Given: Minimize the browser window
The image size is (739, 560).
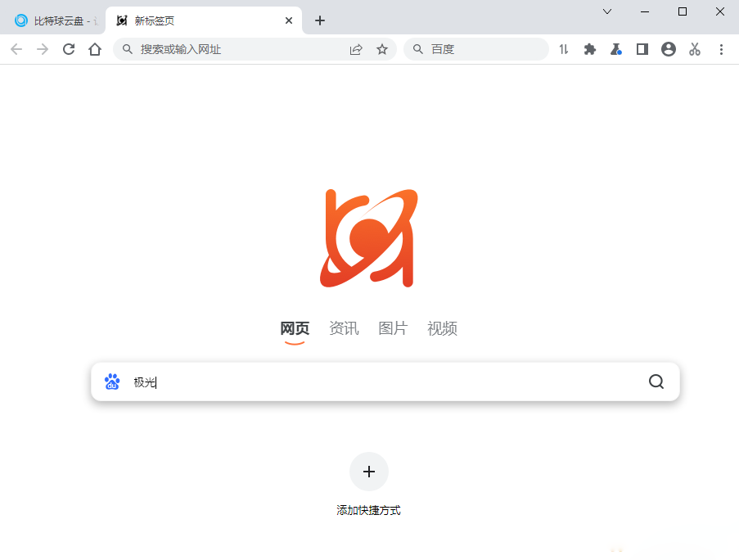Looking at the screenshot, I should [645, 11].
